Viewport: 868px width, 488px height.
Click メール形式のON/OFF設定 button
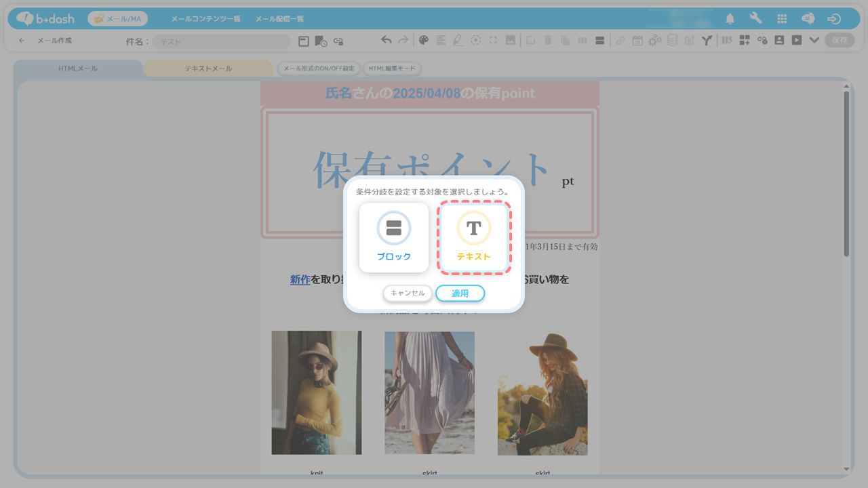pos(319,68)
